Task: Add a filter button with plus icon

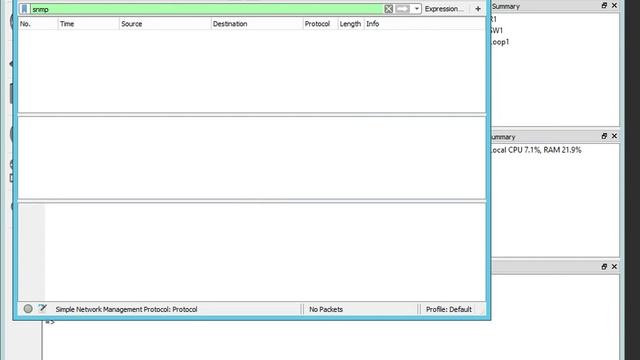Action: (478, 9)
